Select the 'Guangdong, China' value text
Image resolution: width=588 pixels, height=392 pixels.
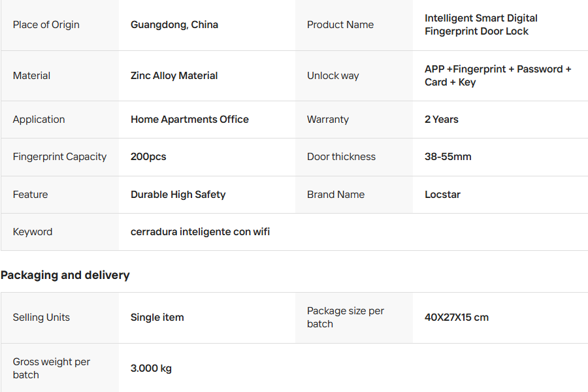click(x=174, y=25)
